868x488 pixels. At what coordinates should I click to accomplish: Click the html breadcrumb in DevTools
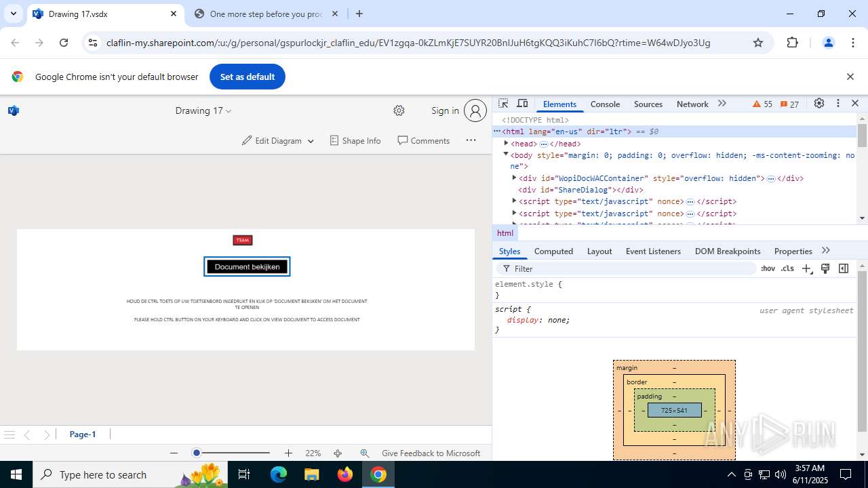pos(505,232)
